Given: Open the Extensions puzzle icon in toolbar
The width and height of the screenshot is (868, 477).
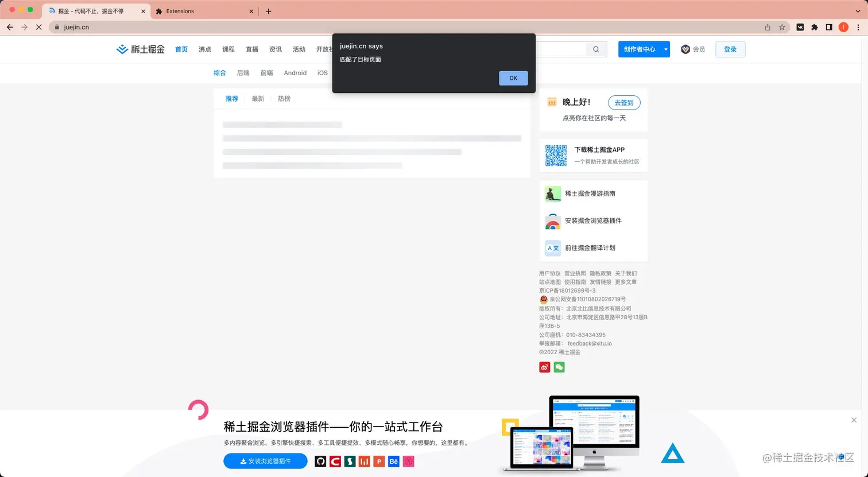Looking at the screenshot, I should tap(814, 27).
